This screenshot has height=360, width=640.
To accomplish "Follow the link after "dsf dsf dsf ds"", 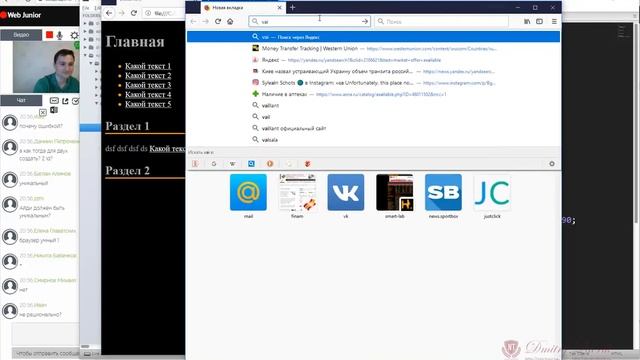I will pos(167,149).
